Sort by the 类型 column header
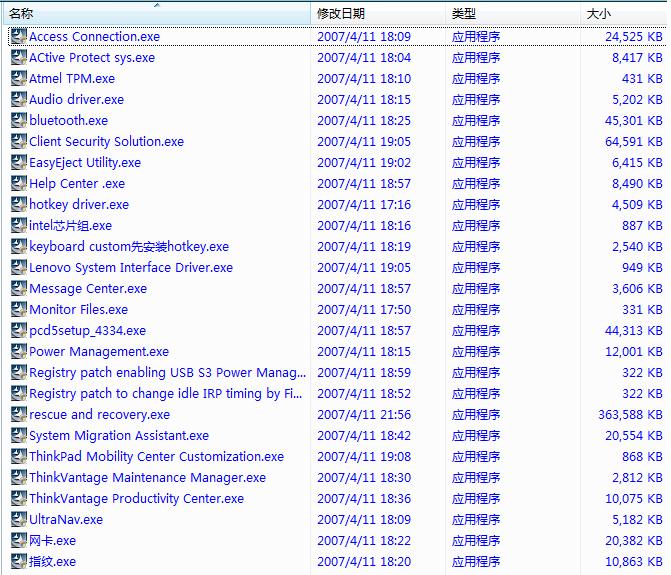Viewport: 671px width, 575px height. pos(513,14)
